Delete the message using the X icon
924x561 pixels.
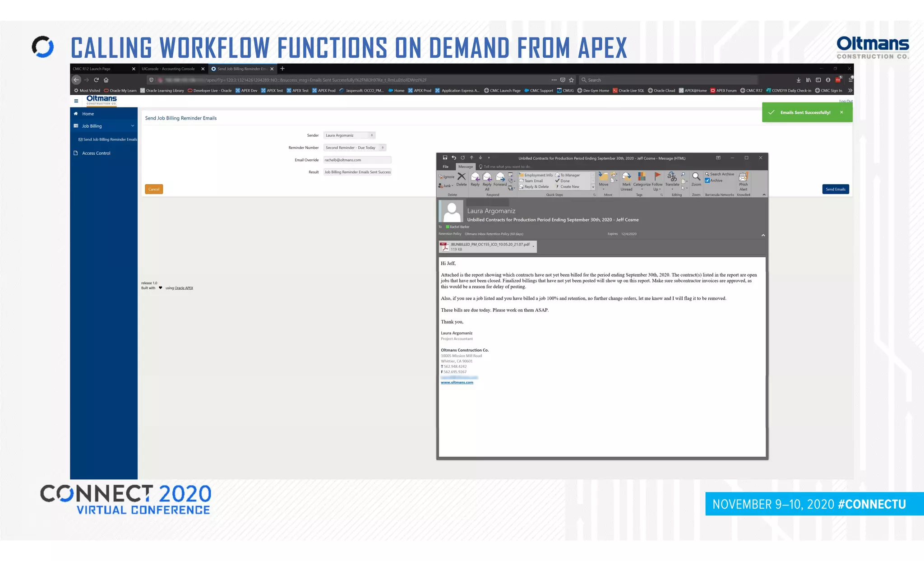point(462,179)
